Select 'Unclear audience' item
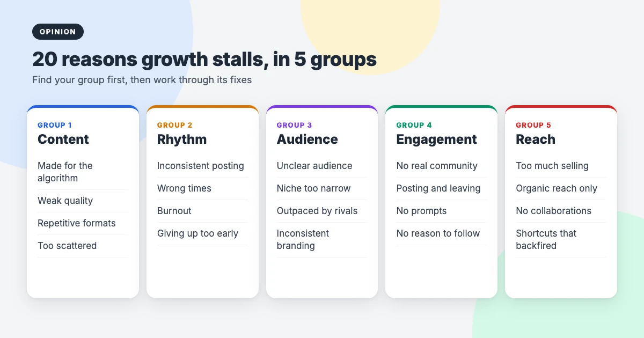Image resolution: width=644 pixels, height=338 pixels. coord(322,166)
